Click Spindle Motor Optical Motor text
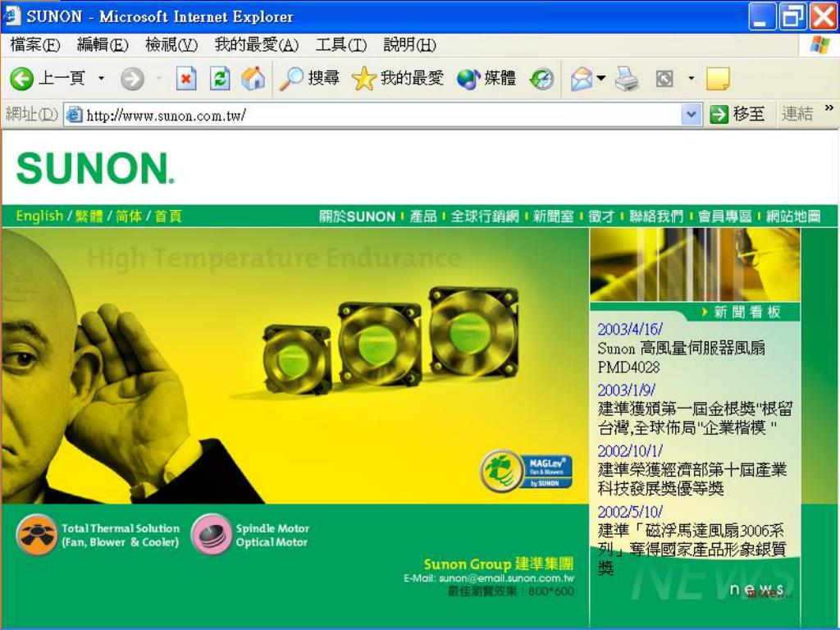The width and height of the screenshot is (840, 630). tap(272, 535)
